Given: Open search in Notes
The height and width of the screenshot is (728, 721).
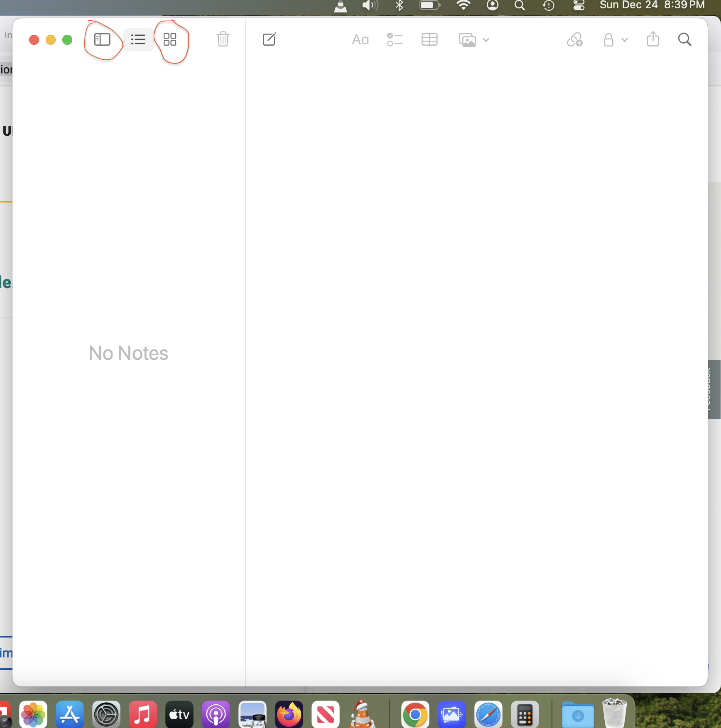Looking at the screenshot, I should pos(685,39).
